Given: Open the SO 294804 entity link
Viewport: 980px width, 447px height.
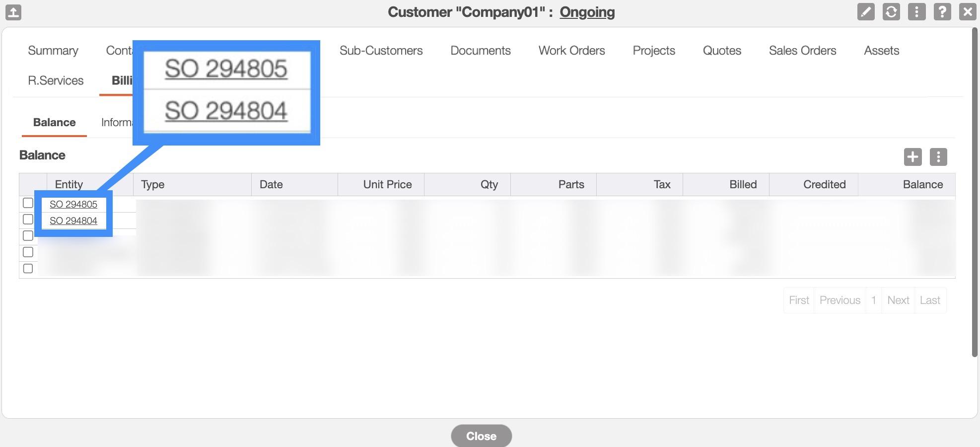Looking at the screenshot, I should click(x=73, y=221).
